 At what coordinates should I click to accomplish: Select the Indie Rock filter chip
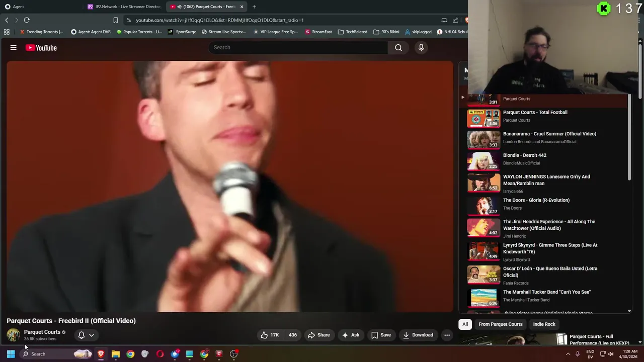[x=544, y=324]
